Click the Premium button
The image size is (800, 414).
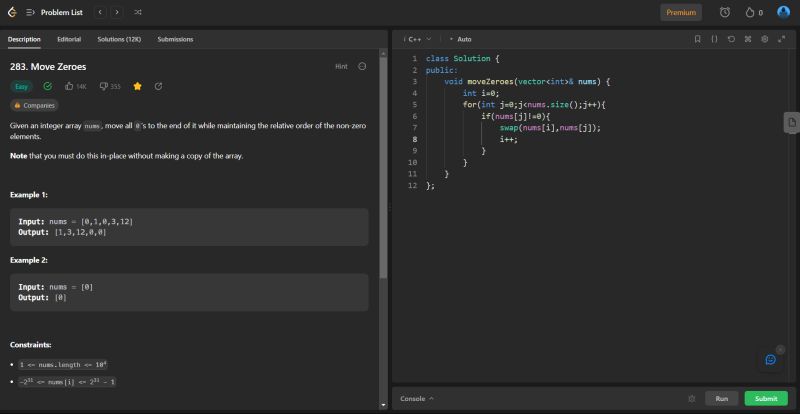click(681, 13)
